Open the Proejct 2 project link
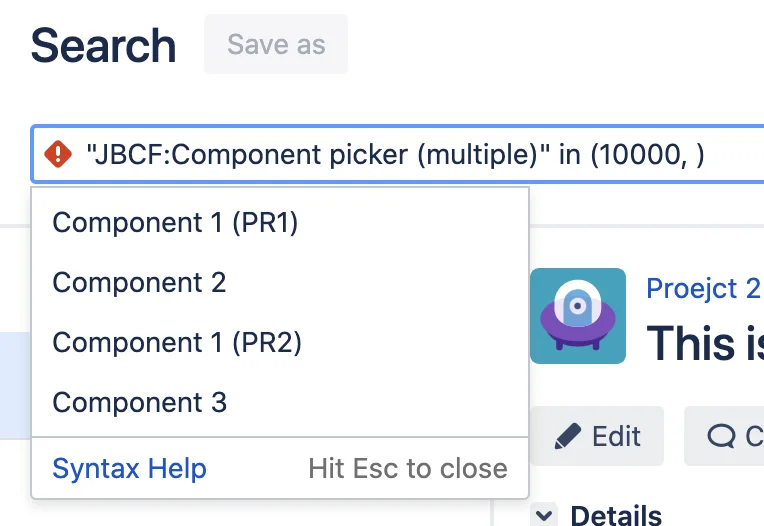 click(704, 288)
